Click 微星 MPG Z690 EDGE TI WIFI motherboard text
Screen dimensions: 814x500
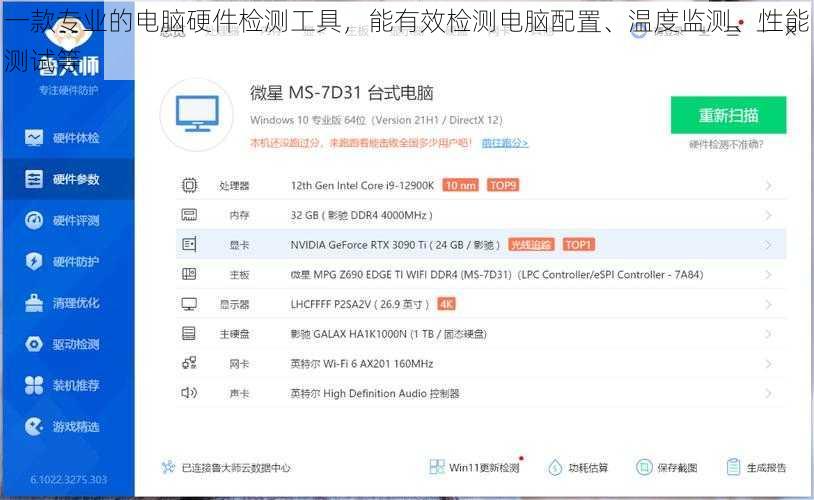click(497, 275)
